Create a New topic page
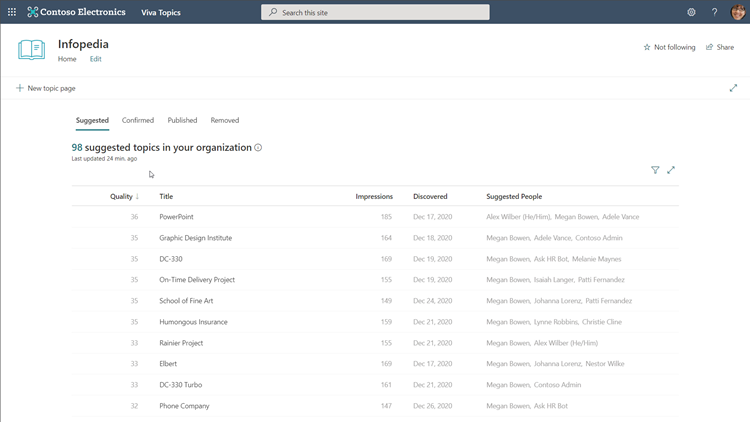The image size is (750, 422). tap(46, 88)
